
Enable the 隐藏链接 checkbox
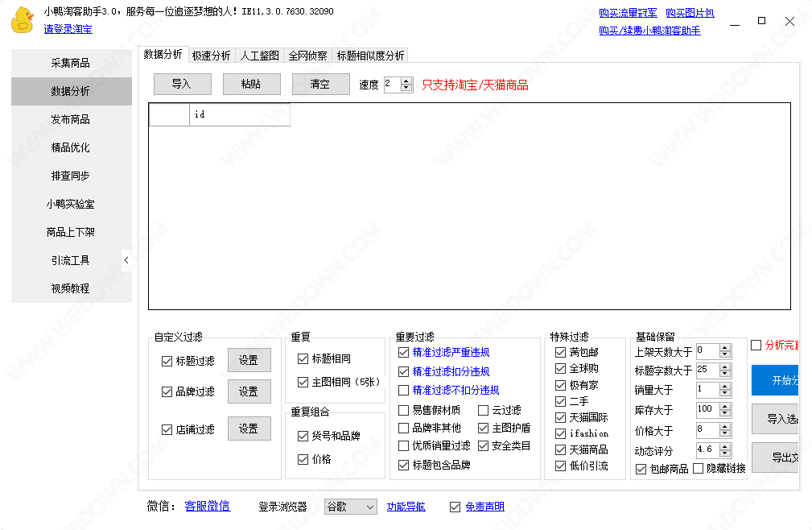point(698,468)
